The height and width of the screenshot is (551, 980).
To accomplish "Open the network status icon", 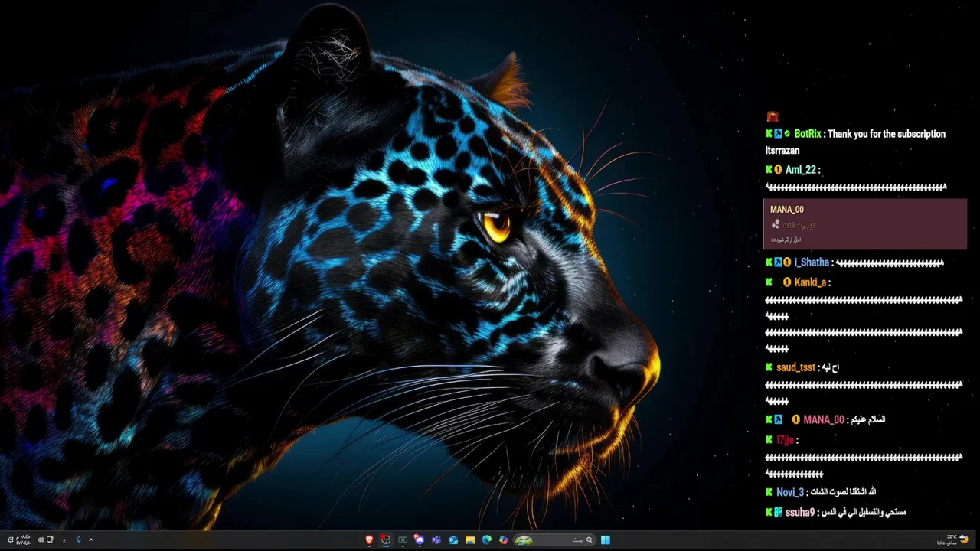I will pos(50,540).
